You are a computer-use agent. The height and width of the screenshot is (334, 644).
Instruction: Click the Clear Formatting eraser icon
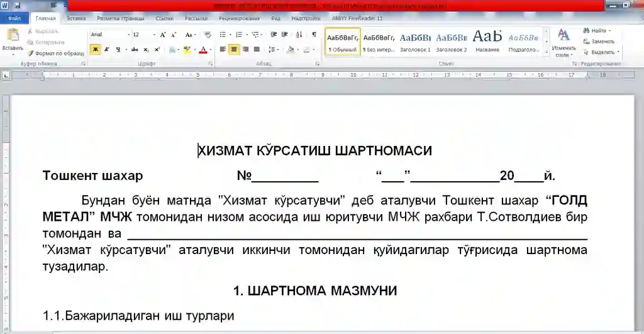[x=208, y=35]
